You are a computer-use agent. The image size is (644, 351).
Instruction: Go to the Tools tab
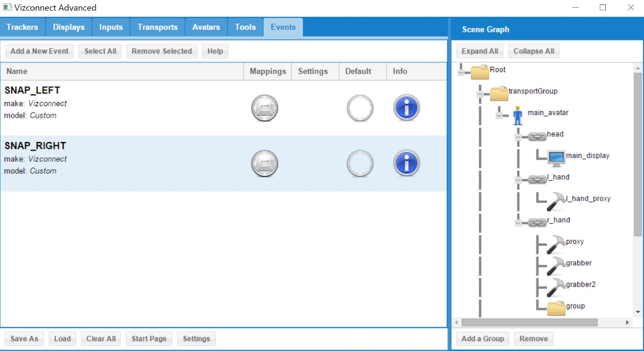tap(246, 27)
